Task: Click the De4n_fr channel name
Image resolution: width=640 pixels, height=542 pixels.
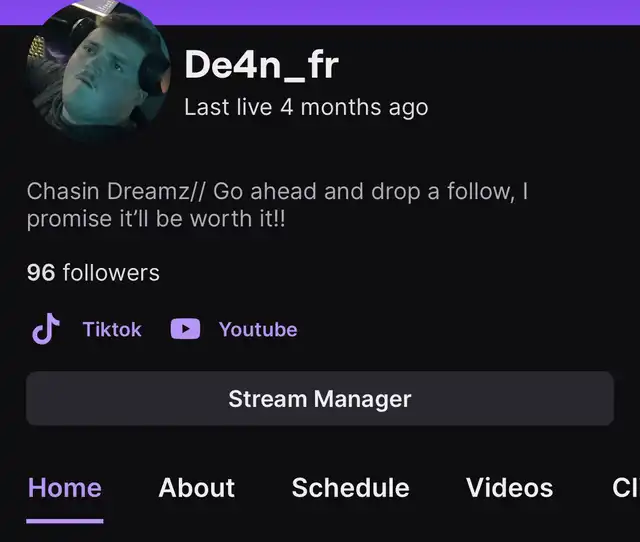Action: click(262, 64)
